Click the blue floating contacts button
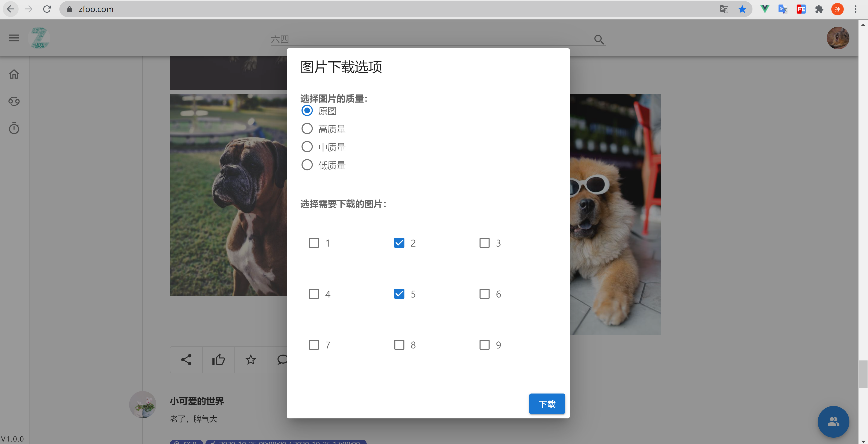Image resolution: width=868 pixels, height=444 pixels. click(x=833, y=422)
